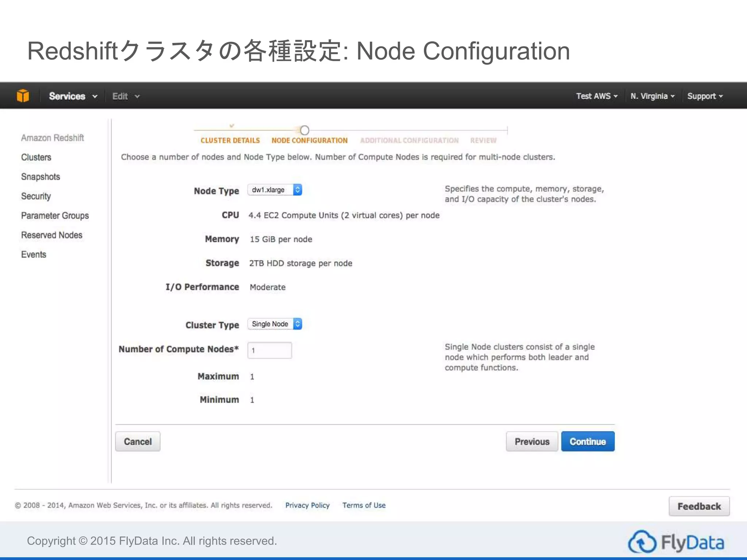
Task: Go back with the Previous button
Action: coord(532,442)
